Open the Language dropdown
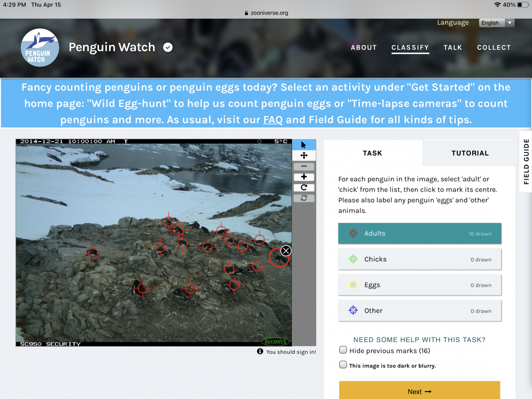 [497, 23]
